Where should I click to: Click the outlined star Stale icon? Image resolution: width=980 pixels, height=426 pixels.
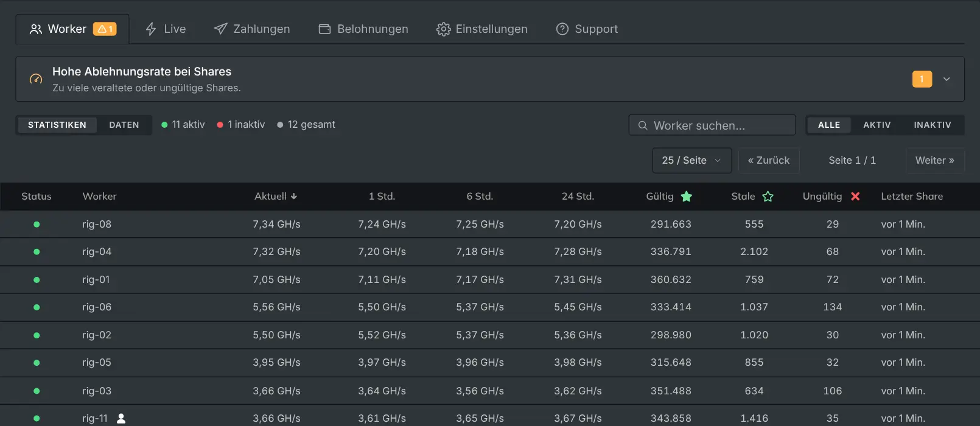tap(768, 197)
